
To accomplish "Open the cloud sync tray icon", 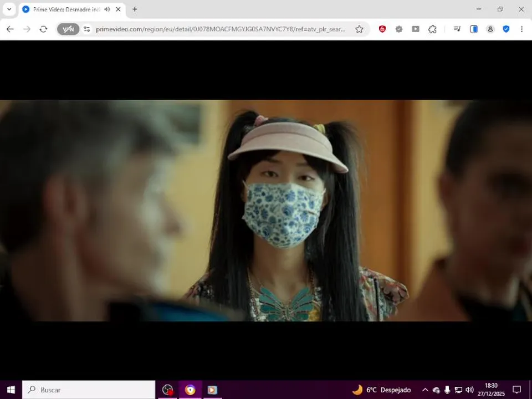I will (436, 390).
